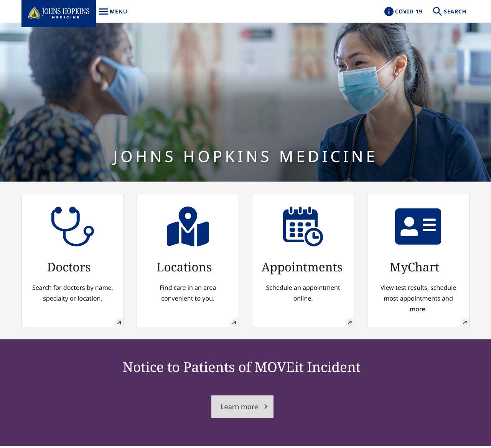491x448 pixels.
Task: Click the Learn more button
Action: click(x=242, y=407)
